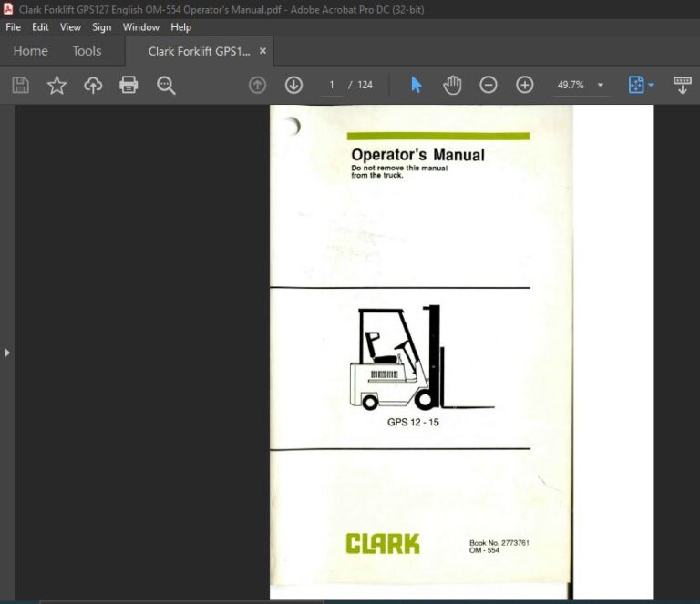The width and height of the screenshot is (700, 604).
Task: Click the GPS 12 - 15 caption
Action: coord(413,422)
